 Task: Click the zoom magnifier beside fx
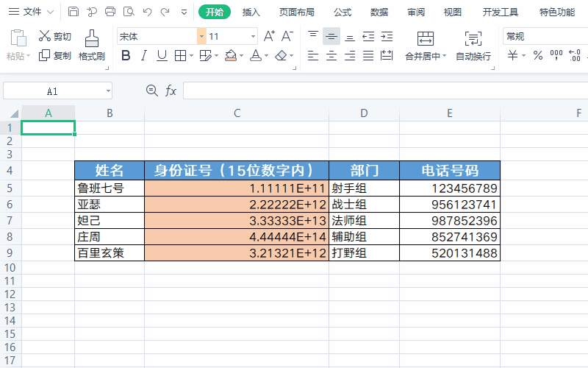152,91
